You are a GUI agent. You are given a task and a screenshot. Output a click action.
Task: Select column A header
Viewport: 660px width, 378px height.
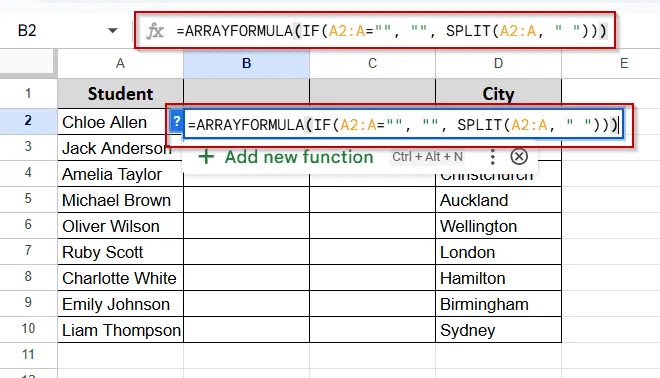(x=120, y=64)
